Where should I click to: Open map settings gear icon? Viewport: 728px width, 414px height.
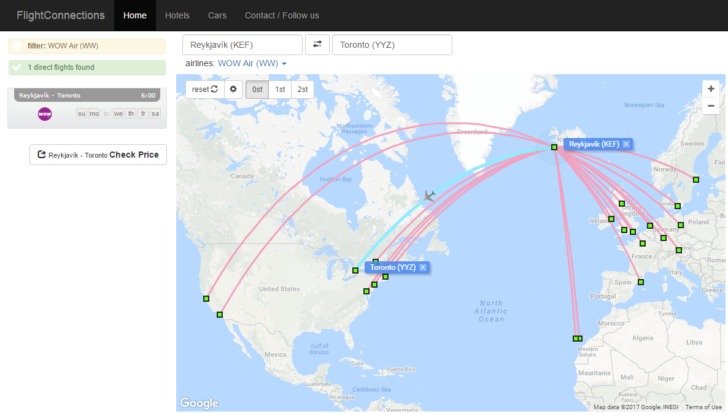(233, 89)
